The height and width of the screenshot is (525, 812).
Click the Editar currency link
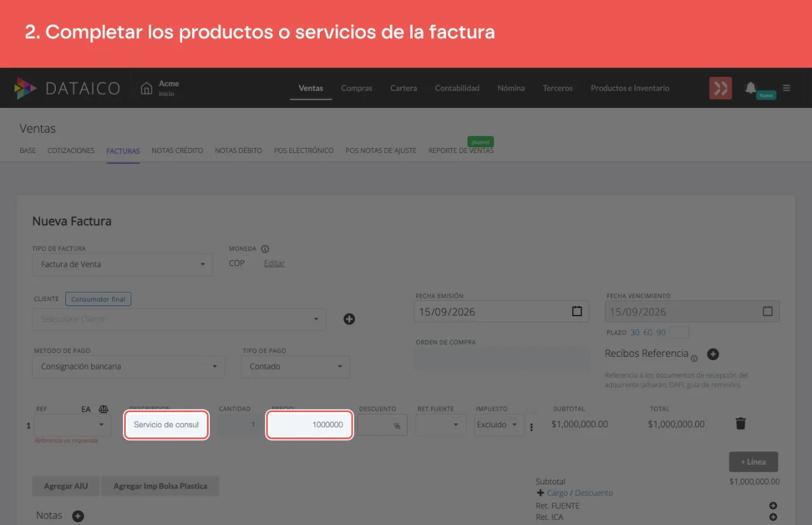pyautogui.click(x=274, y=263)
